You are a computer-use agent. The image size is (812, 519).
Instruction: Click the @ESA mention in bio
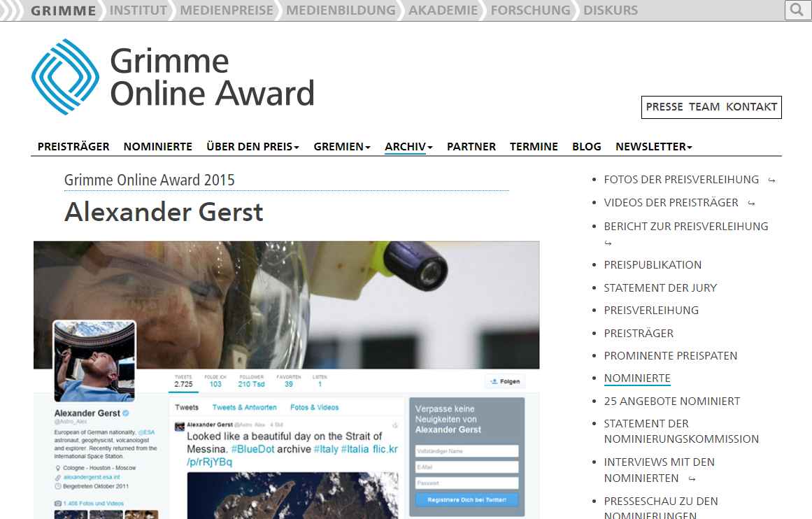tap(146, 432)
